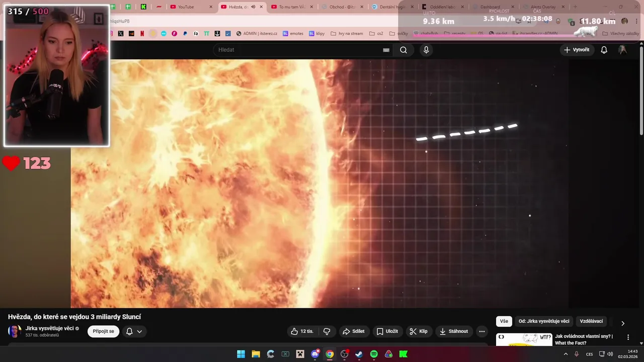This screenshot has height=362, width=644.
Task: Start voice search with microphone icon
Action: click(x=426, y=50)
